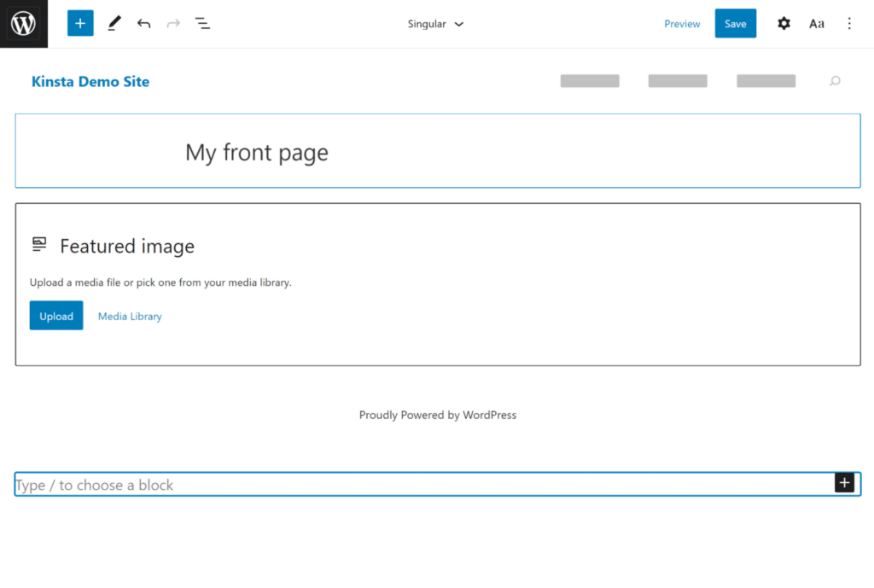Open the Media Library link
The height and width of the screenshot is (588, 874).
coord(130,317)
